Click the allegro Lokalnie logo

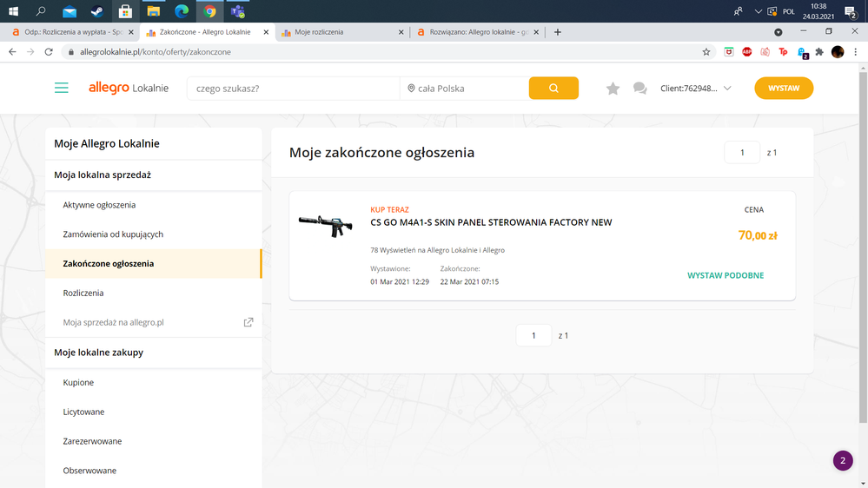tap(129, 88)
